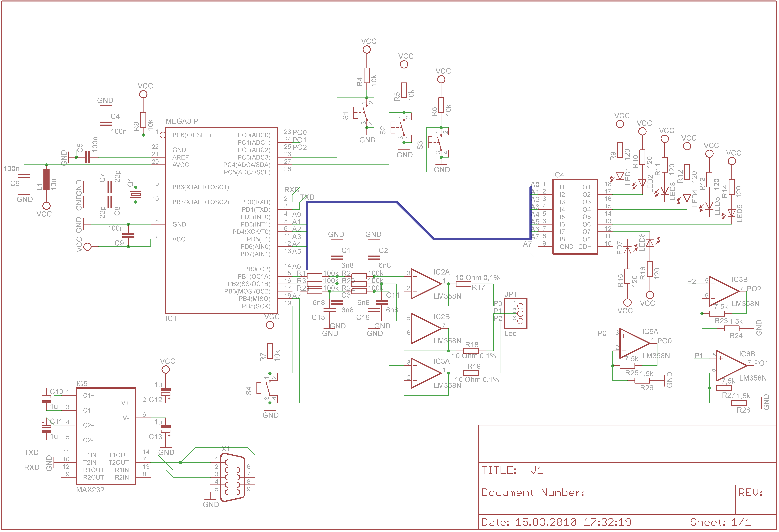Image resolution: width=779 pixels, height=532 pixels.
Task: Click the IC5 MAX232 chip body
Action: [106, 436]
